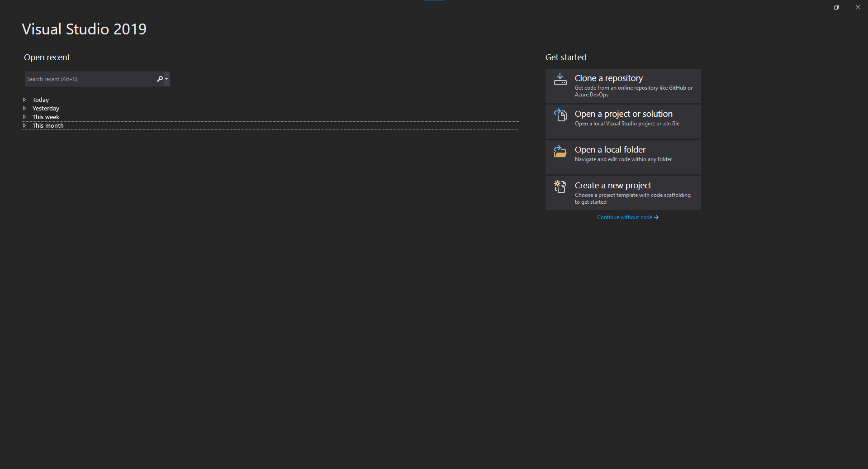868x469 pixels.
Task: Close the Visual Studio start window
Action: (x=858, y=7)
